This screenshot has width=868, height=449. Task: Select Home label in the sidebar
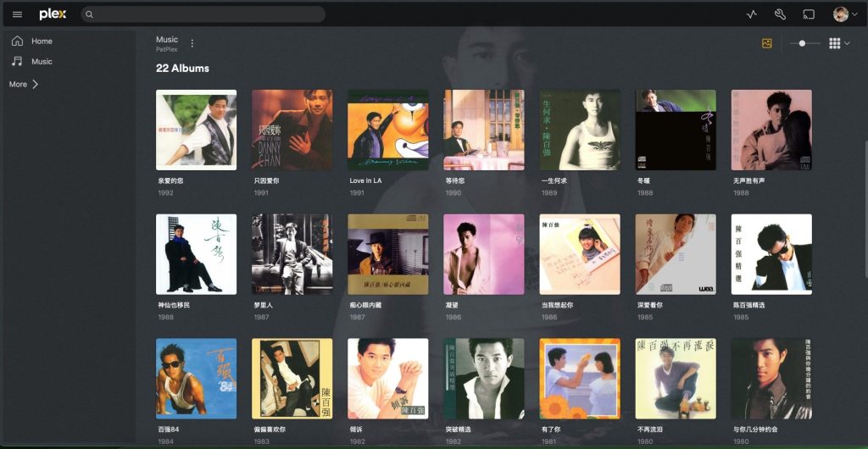(x=42, y=42)
